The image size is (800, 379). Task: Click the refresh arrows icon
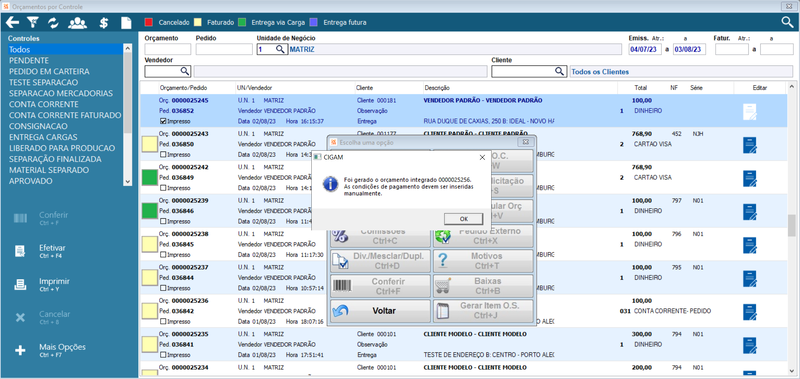(54, 22)
